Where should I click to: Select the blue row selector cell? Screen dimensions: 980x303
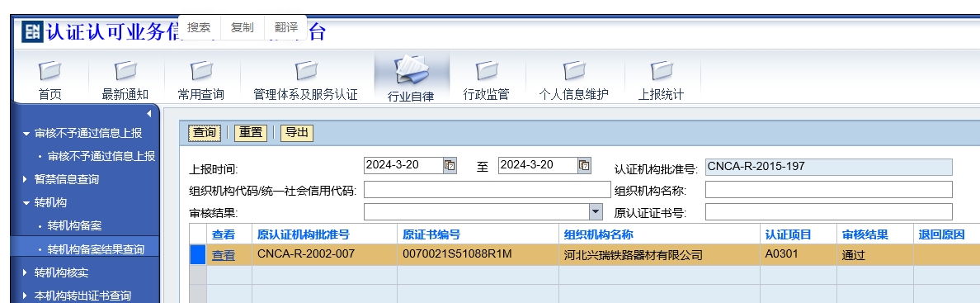tap(197, 255)
